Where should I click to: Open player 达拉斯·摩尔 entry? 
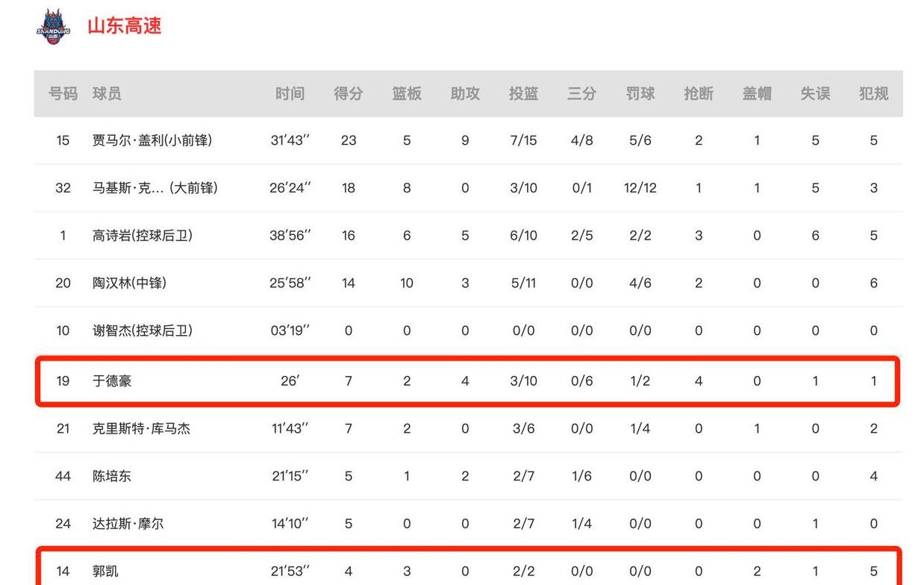[128, 524]
